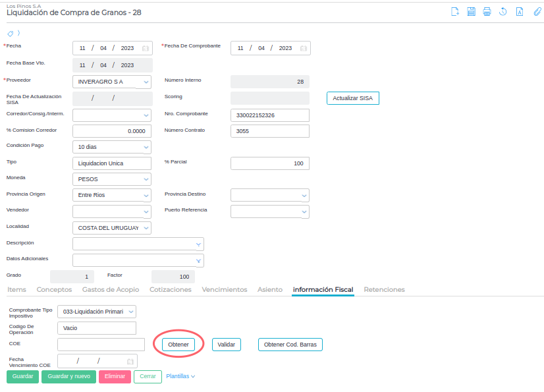Open the Fecha Vencimiento COE calendar icon
Image resolution: width=544 pixels, height=392 pixels.
[x=130, y=361]
